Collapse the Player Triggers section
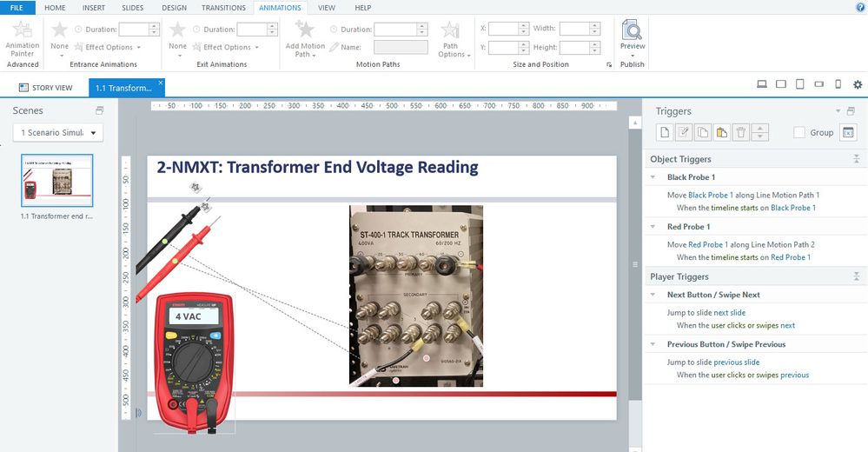 (857, 276)
